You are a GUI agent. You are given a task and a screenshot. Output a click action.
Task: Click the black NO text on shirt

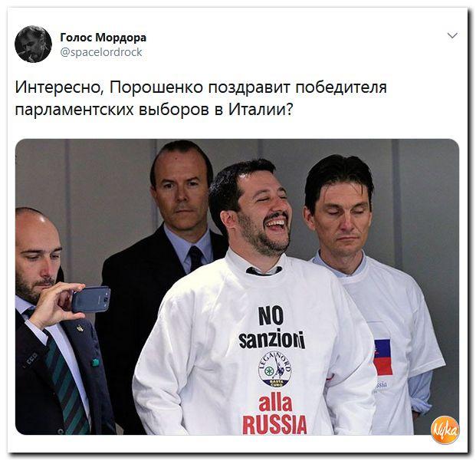271,316
